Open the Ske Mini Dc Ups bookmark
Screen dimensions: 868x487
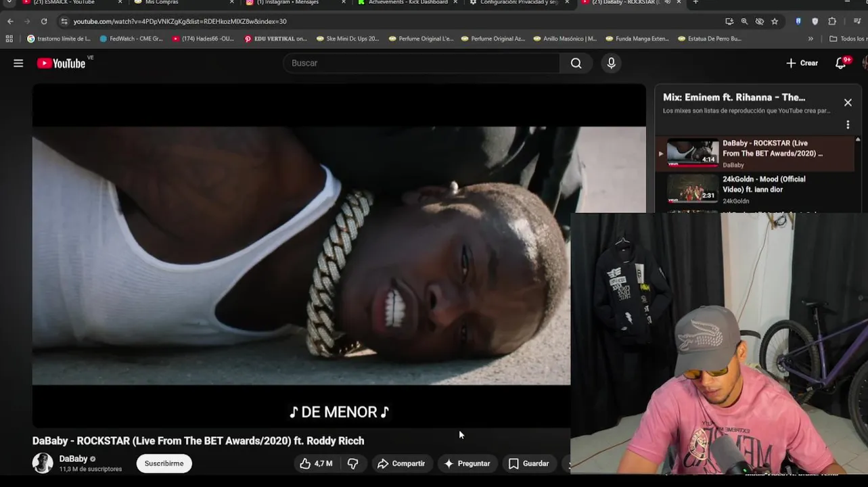348,39
